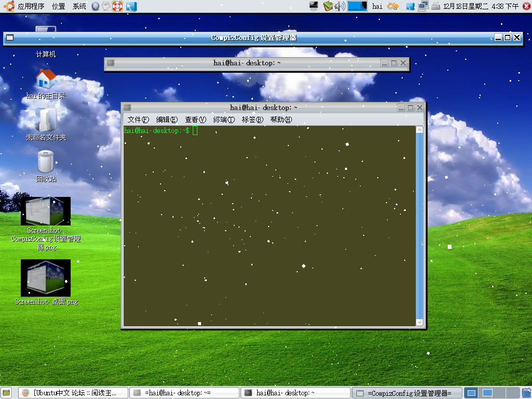Open the clock showing 12月18日星期二 4:38 下午
Screen dimensions: 532x399
(x=481, y=6)
